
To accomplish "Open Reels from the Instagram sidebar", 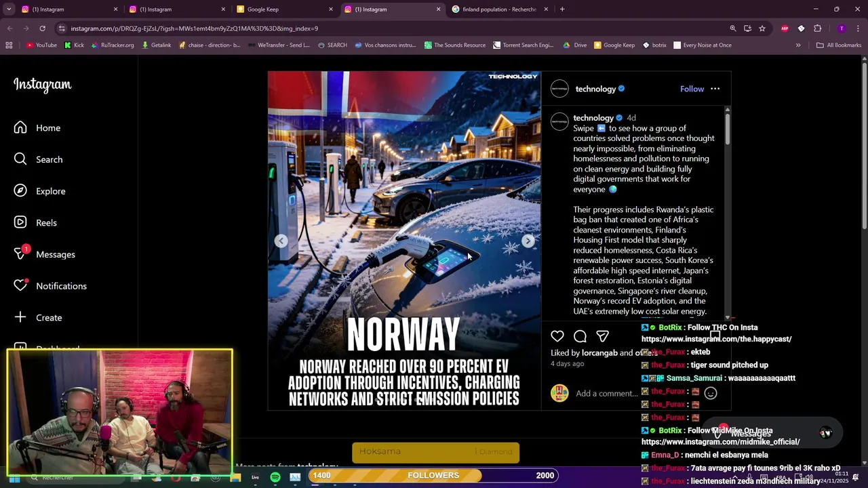I will 36,223.
